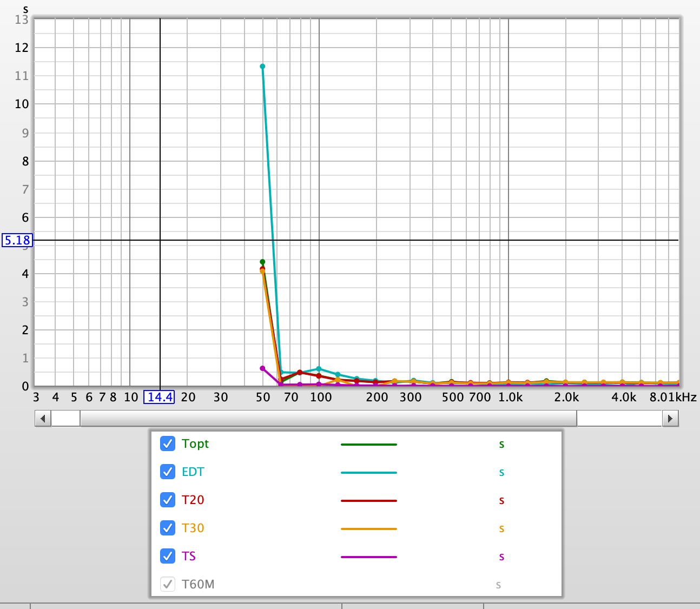Click the seconds unit in the TS row
This screenshot has width=700, height=609.
[501, 557]
